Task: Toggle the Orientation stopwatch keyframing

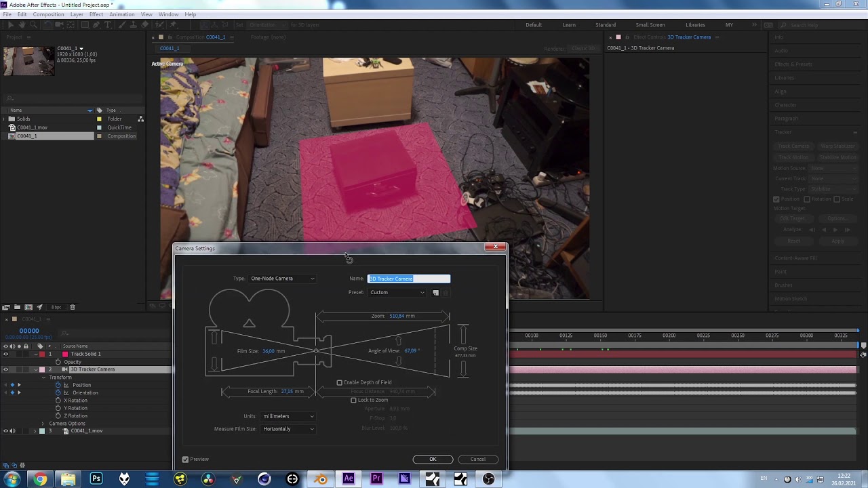Action: (58, 392)
